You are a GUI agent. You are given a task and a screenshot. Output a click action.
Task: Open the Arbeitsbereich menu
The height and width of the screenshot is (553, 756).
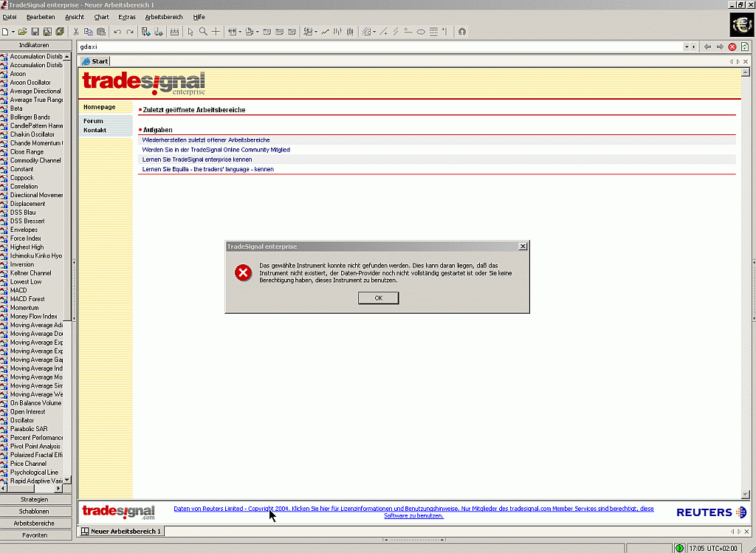click(x=164, y=17)
